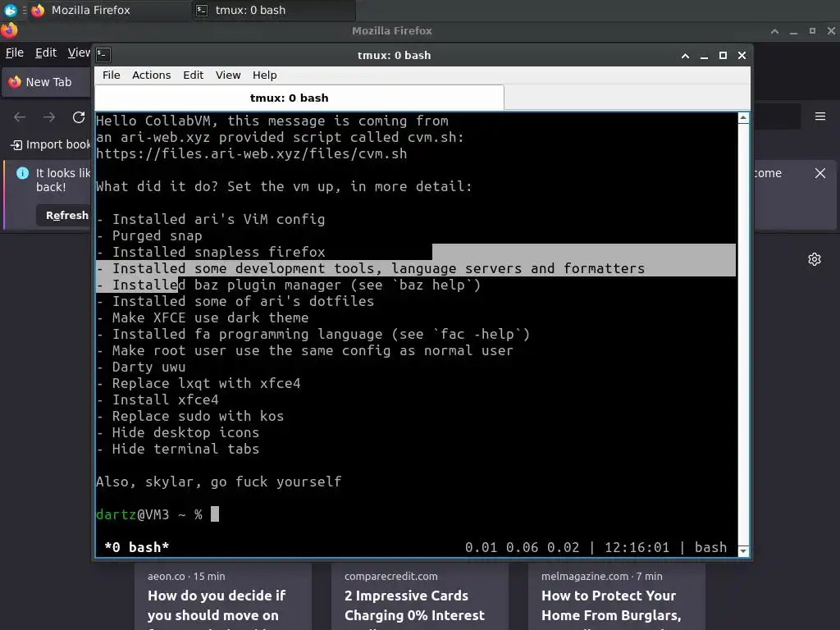Open terminal Help menu
The height and width of the screenshot is (630, 840).
265,75
